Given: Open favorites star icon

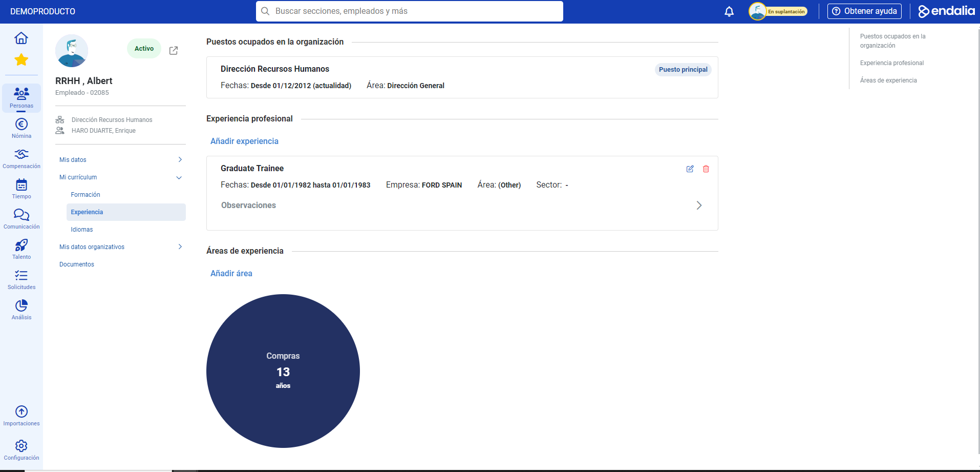Looking at the screenshot, I should [x=21, y=60].
